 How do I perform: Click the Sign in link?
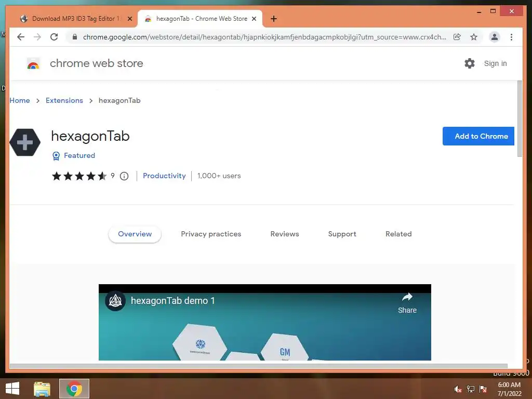pyautogui.click(x=495, y=63)
